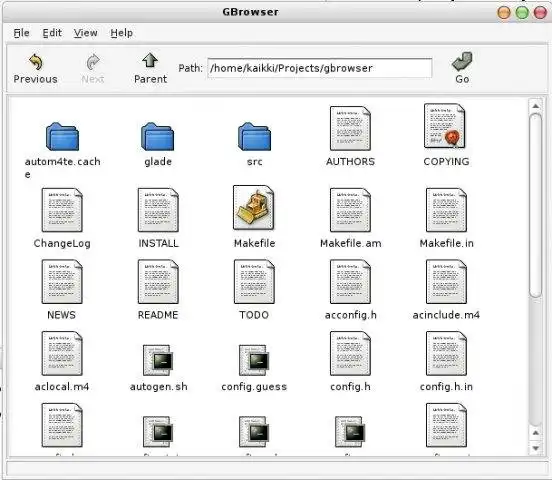Click the Previous navigation arrow
This screenshot has height=480, width=552.
[36, 62]
